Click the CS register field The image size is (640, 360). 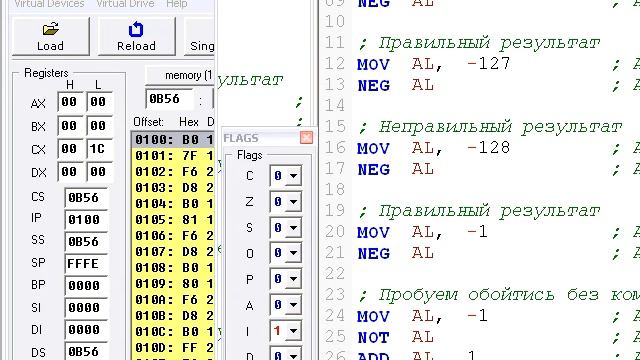[x=86, y=198]
